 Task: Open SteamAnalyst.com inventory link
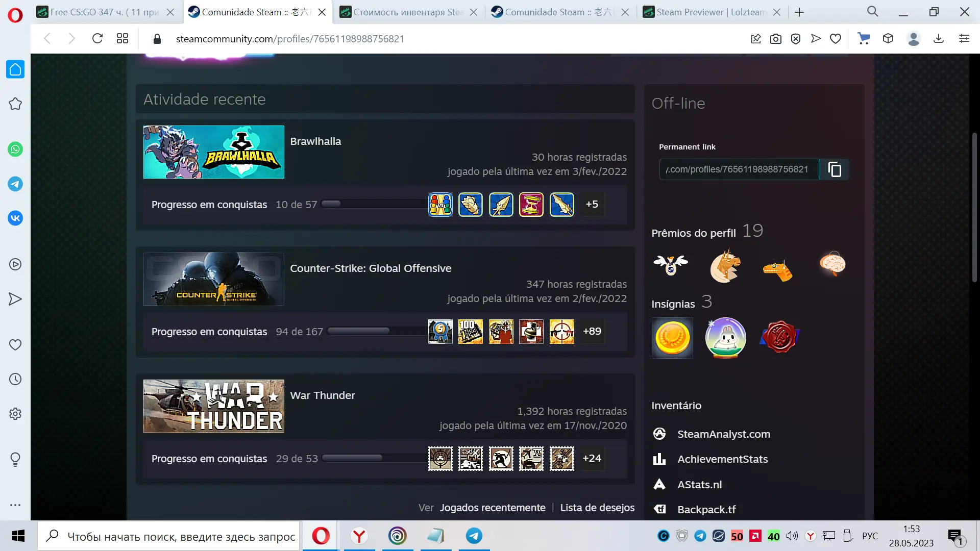point(723,434)
